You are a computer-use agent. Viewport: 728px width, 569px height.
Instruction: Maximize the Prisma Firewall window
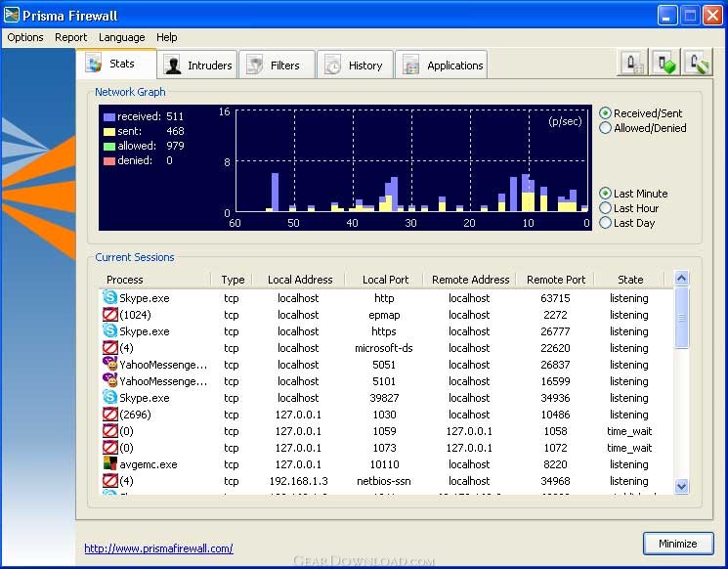[x=690, y=16]
